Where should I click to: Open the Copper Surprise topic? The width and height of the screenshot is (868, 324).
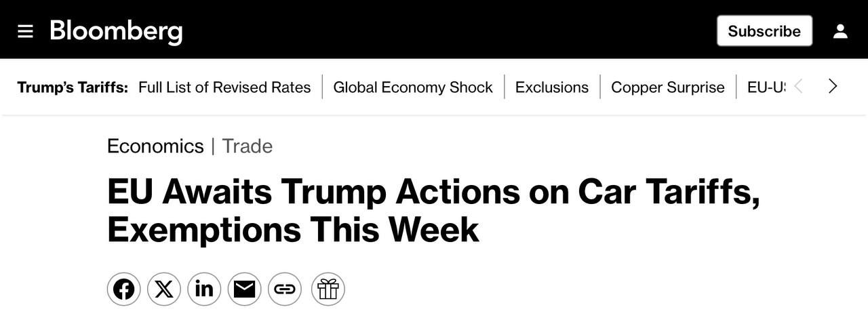click(668, 87)
